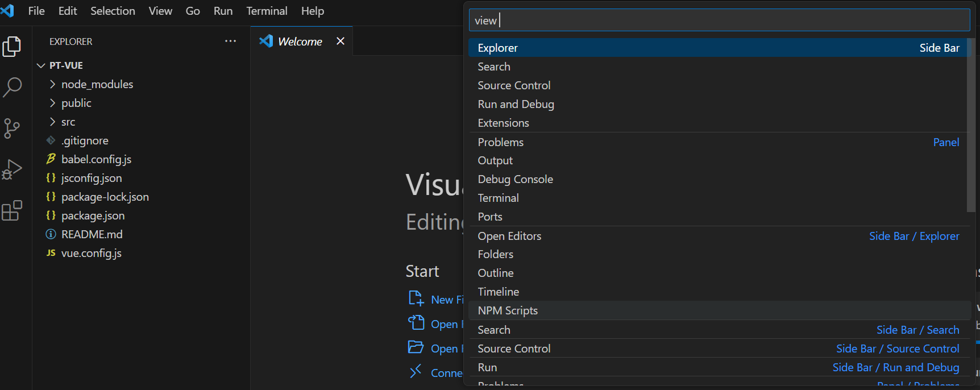Screen dimensions: 980x390
Task: Click the info icon beside README.md
Action: [51, 234]
